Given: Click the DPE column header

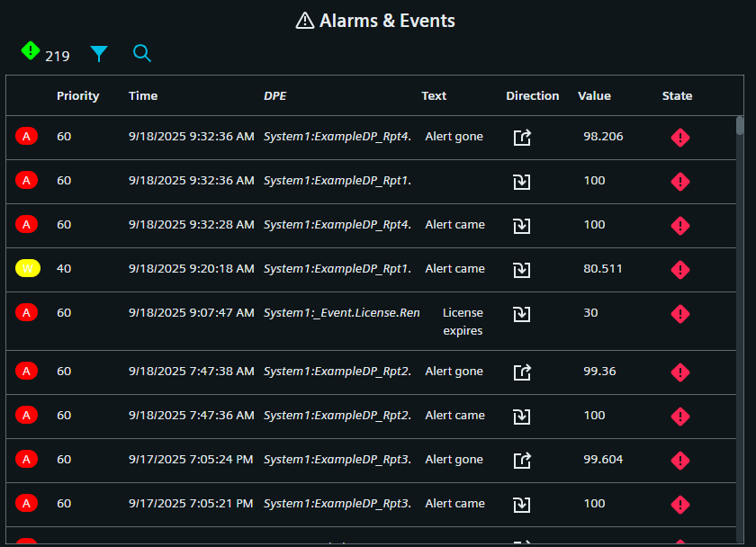Looking at the screenshot, I should tap(274, 96).
